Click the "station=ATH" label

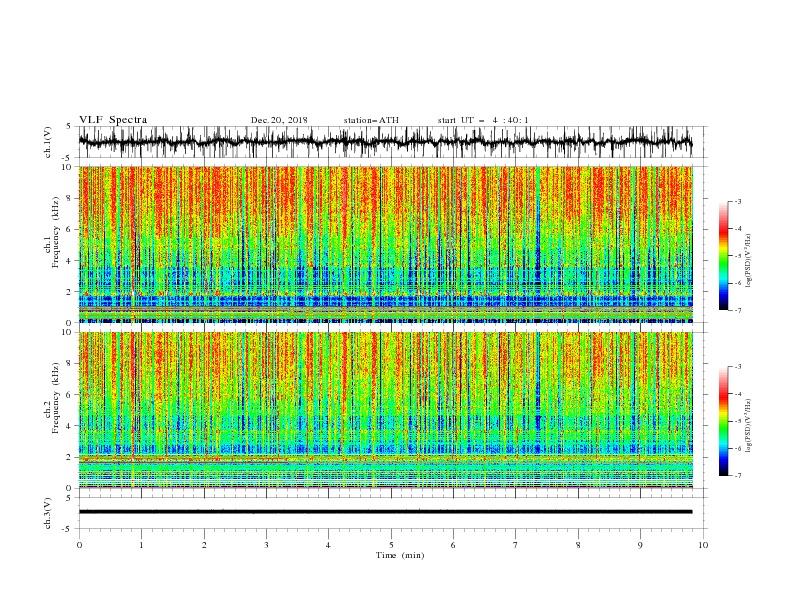coord(371,120)
